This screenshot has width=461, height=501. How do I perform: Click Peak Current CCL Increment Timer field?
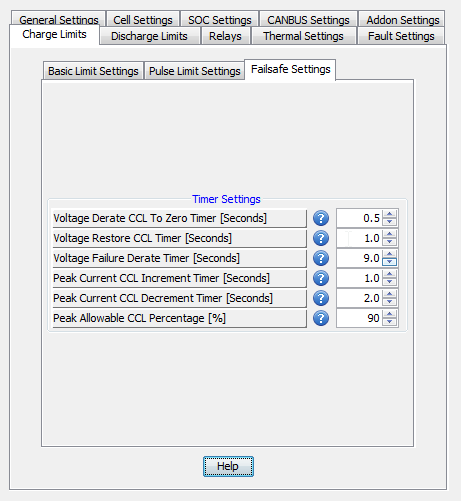(x=359, y=278)
